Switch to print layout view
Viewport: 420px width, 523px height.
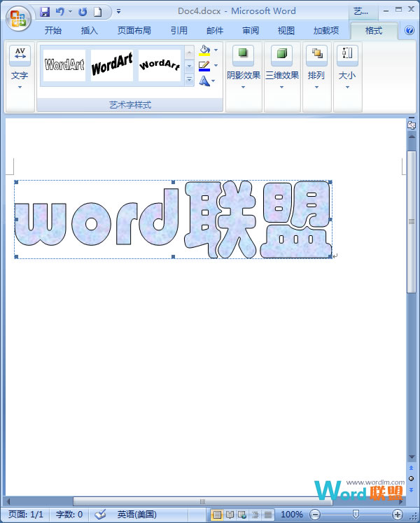(x=217, y=515)
